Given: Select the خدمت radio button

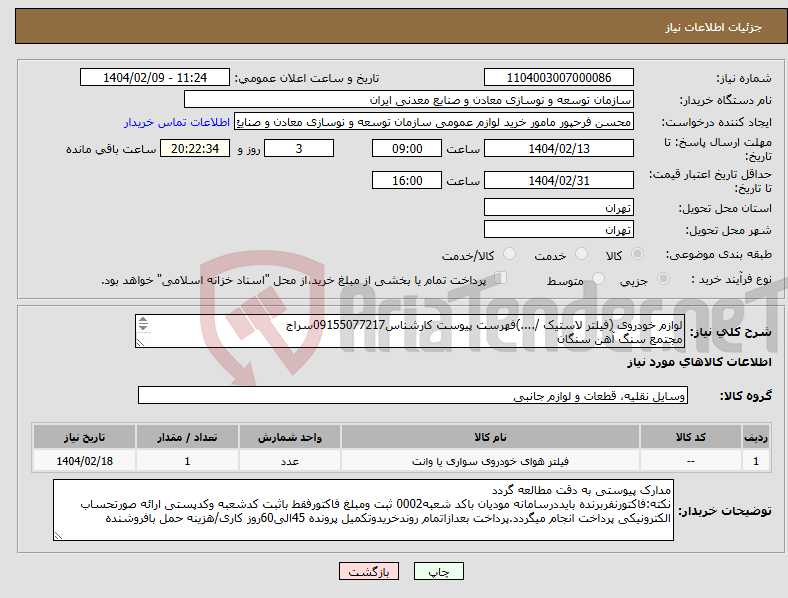Looking at the screenshot, I should click(x=581, y=254).
